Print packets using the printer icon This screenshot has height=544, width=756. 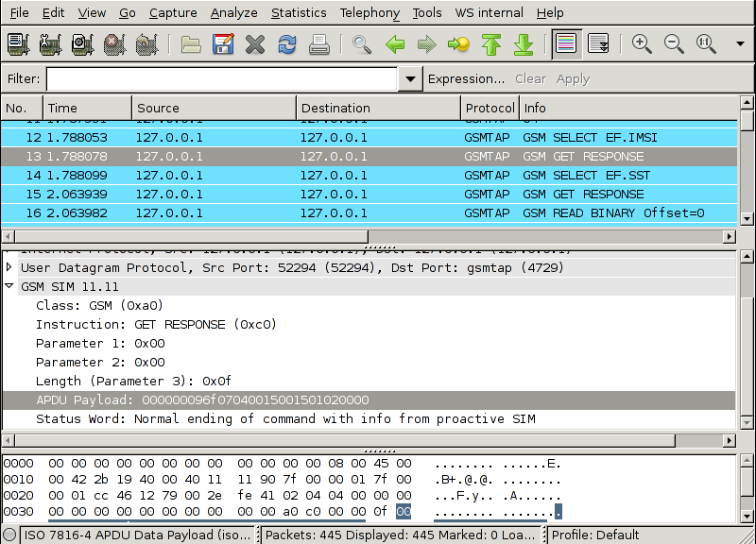pos(319,44)
